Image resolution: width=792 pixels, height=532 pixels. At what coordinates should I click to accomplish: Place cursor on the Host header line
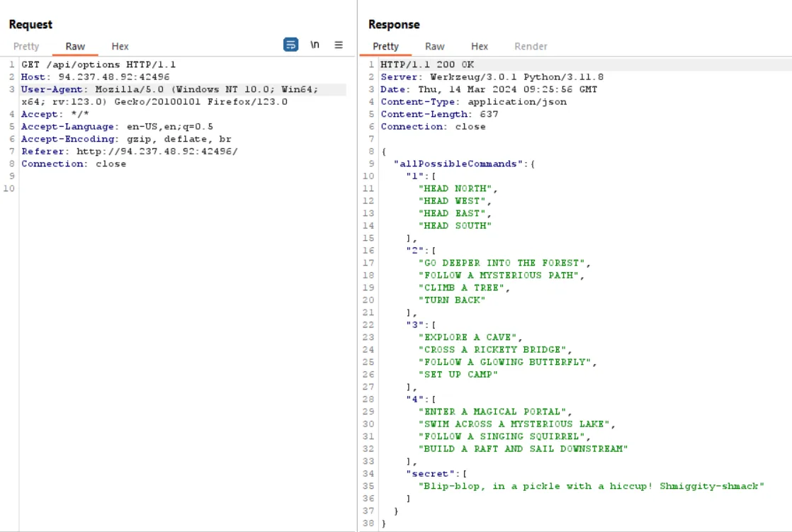95,77
